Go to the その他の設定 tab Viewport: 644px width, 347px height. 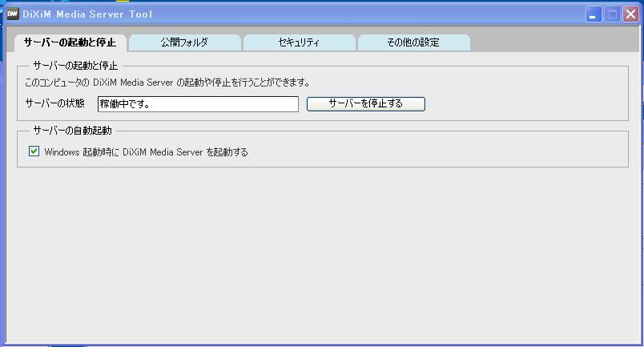tap(413, 42)
